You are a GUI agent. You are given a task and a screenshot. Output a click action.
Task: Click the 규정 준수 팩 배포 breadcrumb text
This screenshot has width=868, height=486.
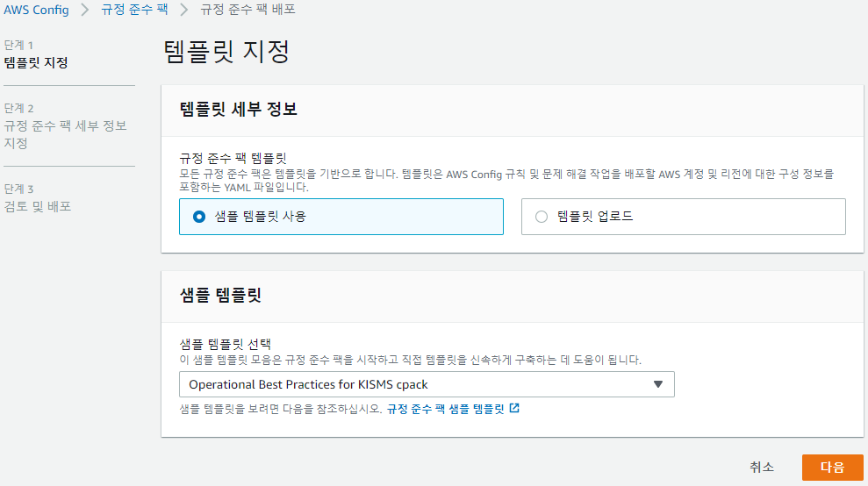[247, 10]
